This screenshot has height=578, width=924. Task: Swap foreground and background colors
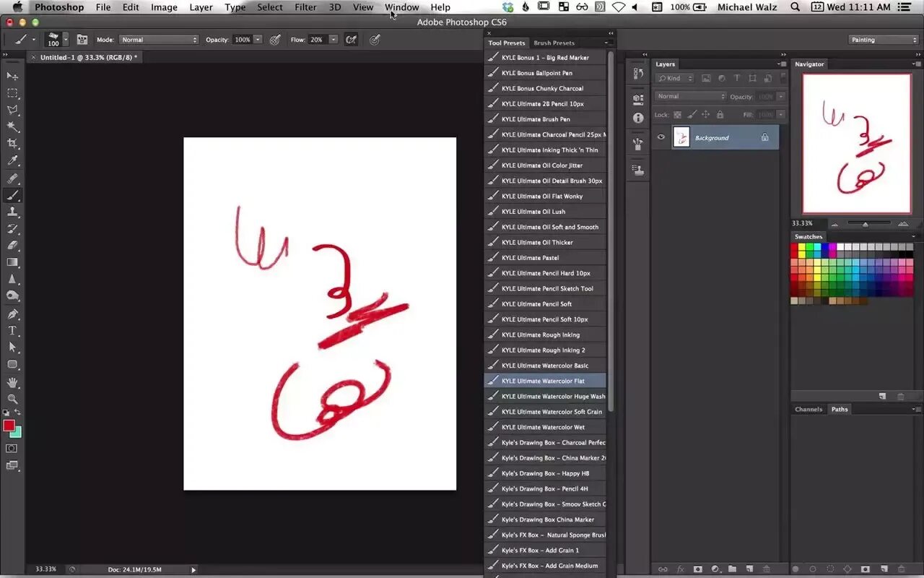pyautogui.click(x=18, y=413)
